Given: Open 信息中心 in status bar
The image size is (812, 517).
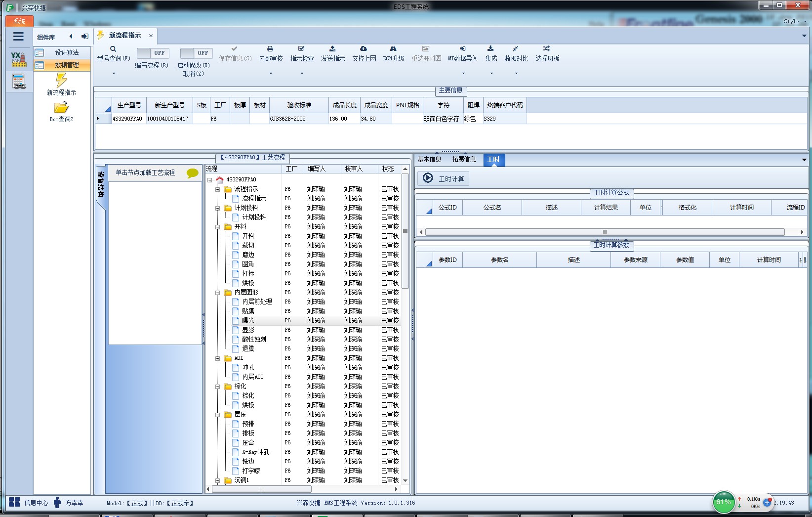Looking at the screenshot, I should point(29,503).
